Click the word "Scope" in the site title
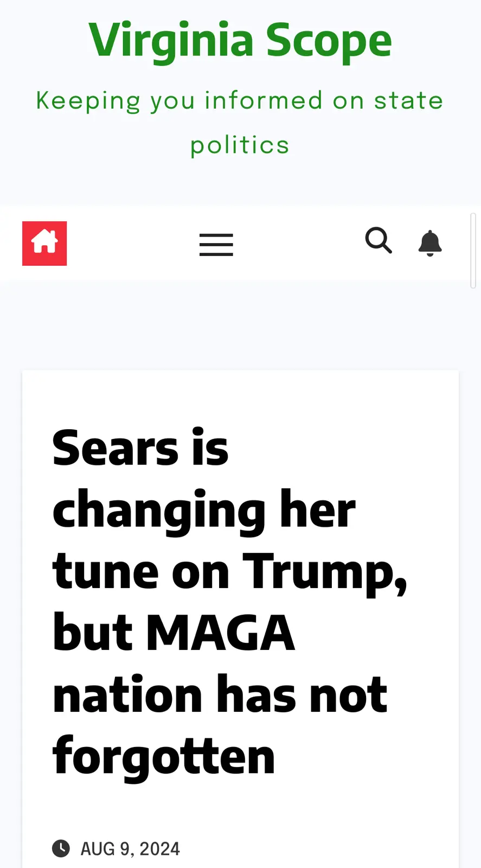Image resolution: width=481 pixels, height=868 pixels. (x=329, y=40)
